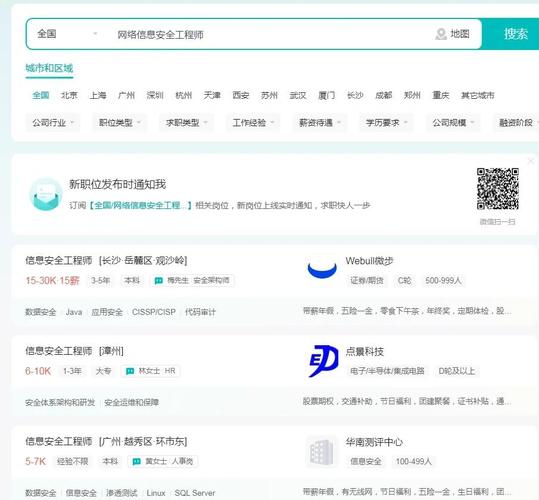
Task: Filter by city 武汉
Action: [x=297, y=95]
